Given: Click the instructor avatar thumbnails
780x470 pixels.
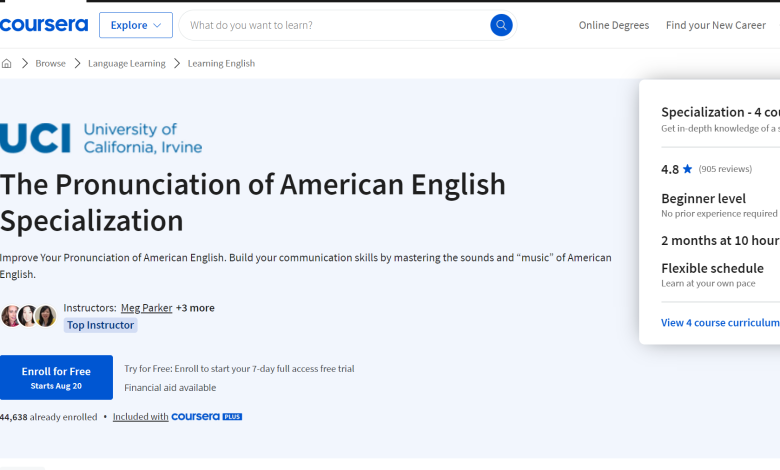Looking at the screenshot, I should tap(28, 316).
